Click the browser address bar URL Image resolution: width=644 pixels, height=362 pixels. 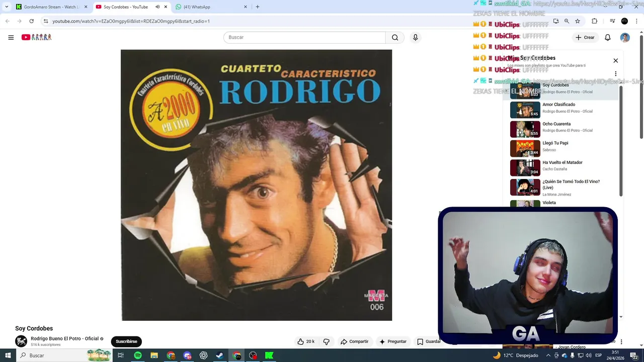[x=131, y=21]
